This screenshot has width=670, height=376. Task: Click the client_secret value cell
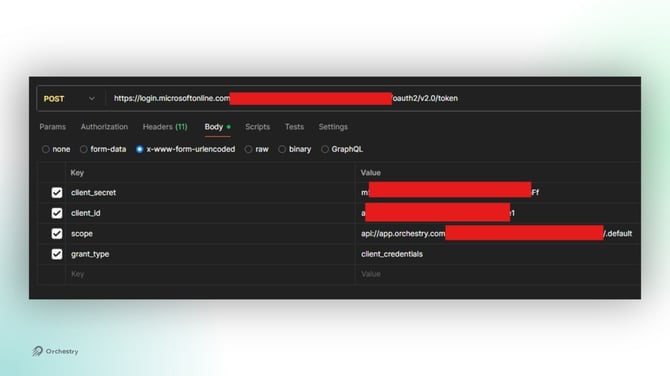(x=498, y=193)
